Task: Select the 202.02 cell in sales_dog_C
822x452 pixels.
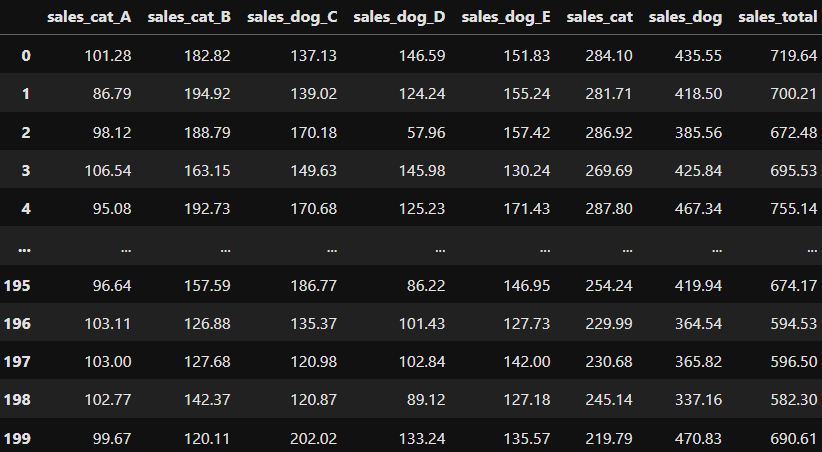Action: click(x=314, y=439)
